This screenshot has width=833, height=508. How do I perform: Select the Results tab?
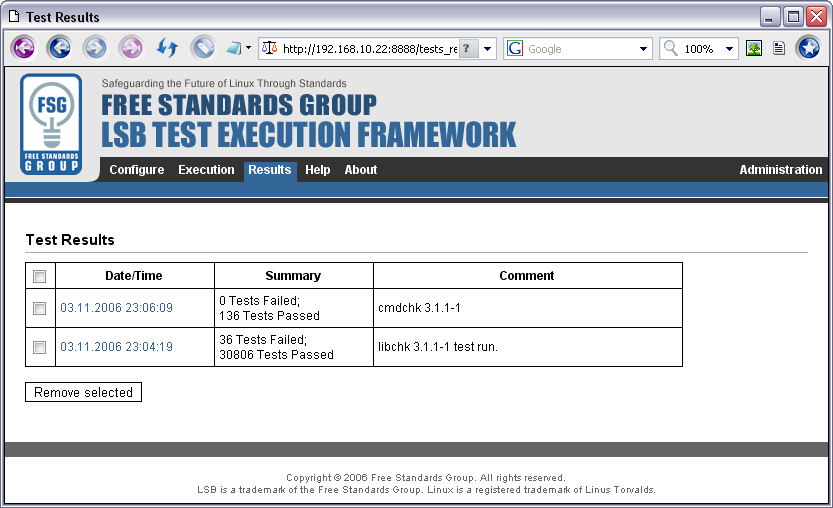coord(270,170)
